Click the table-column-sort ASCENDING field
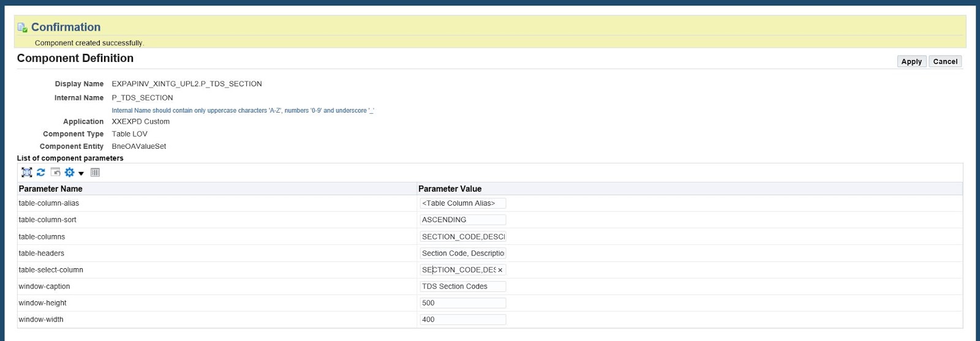Screen dimensions: 980x341 [x=463, y=220]
